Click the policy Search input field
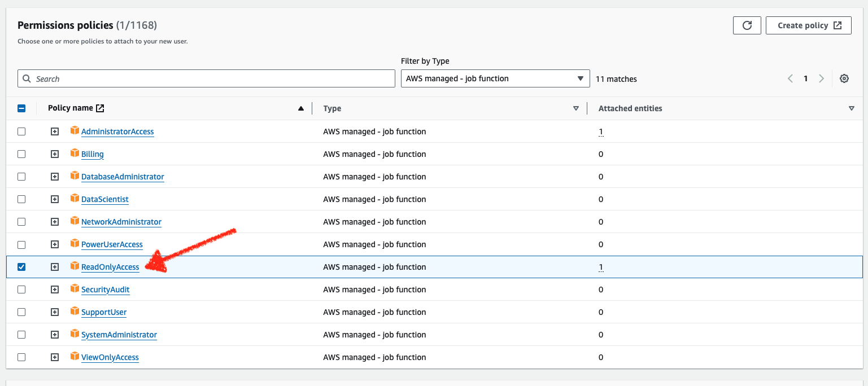The height and width of the screenshot is (386, 868). [x=206, y=78]
